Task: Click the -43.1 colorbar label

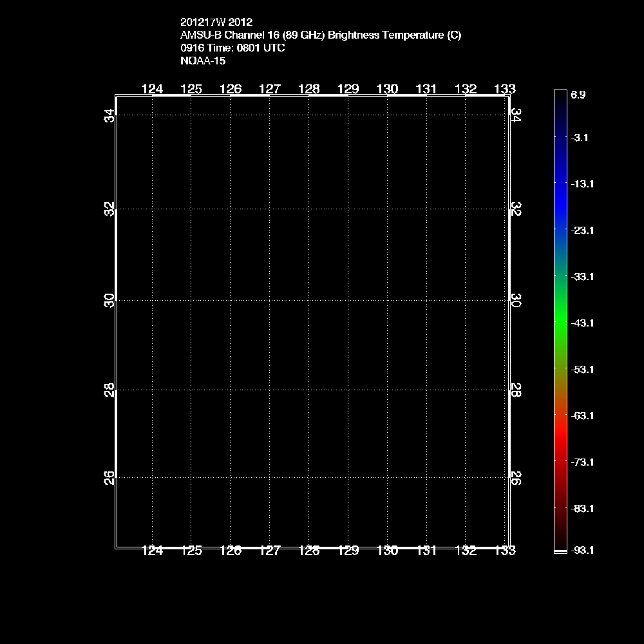Action: click(582, 323)
